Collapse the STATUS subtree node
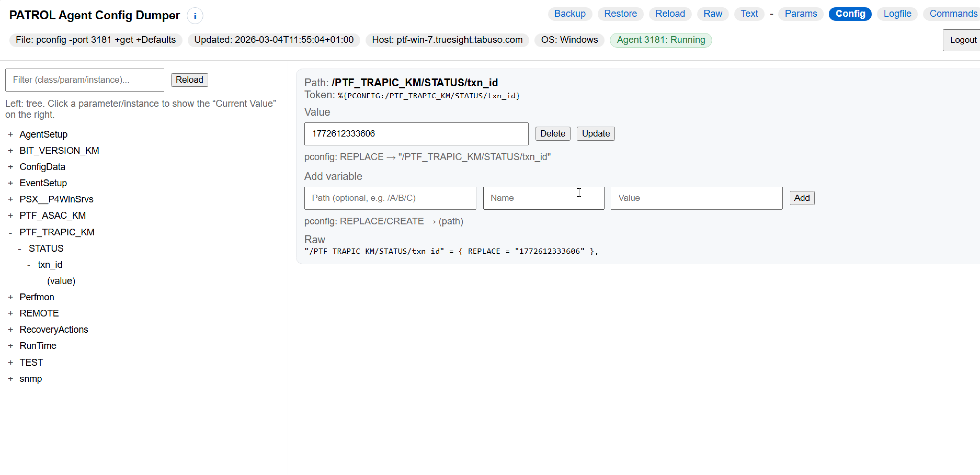Screen dimensions: 980x475 point(20,248)
